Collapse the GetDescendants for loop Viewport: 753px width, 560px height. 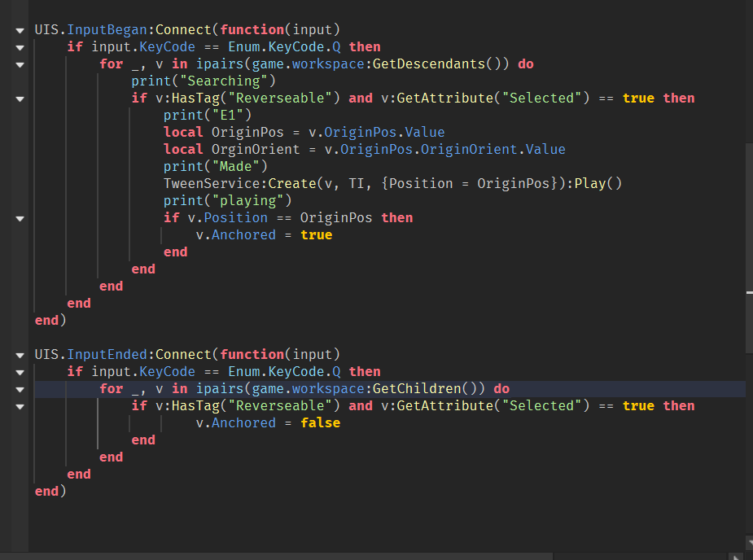tap(18, 64)
